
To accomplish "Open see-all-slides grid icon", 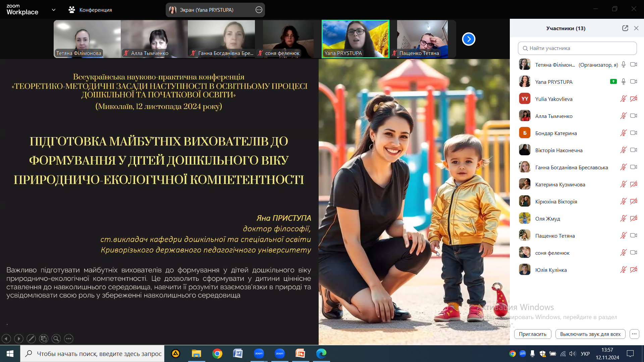I will [44, 339].
